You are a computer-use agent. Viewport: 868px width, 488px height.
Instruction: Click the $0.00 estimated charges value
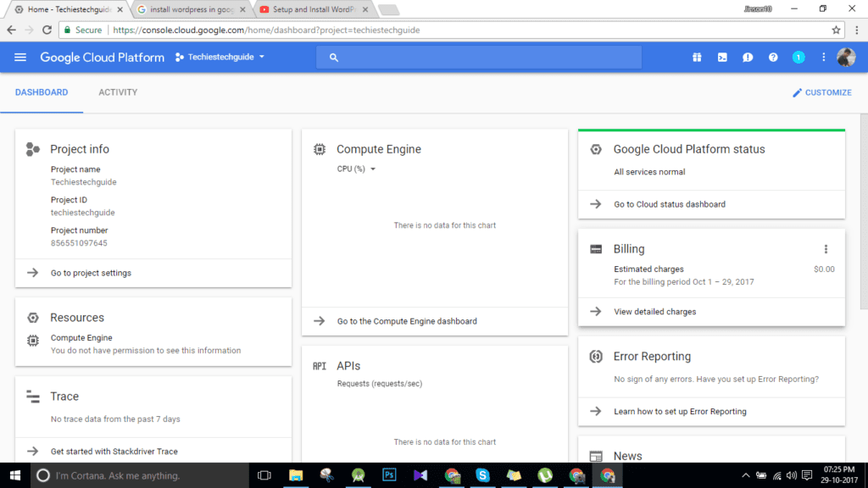coord(824,269)
